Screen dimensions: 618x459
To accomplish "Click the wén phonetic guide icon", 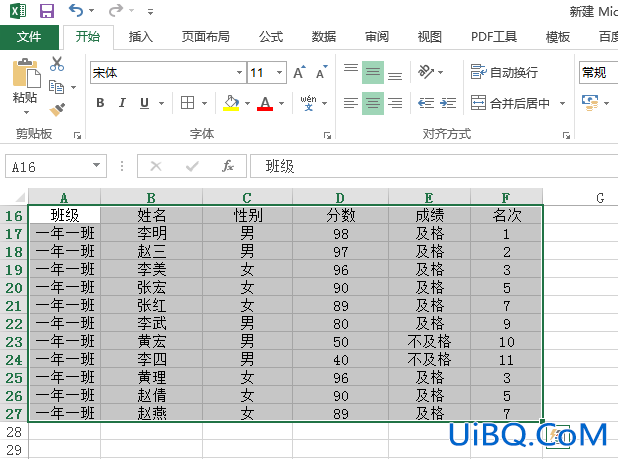I will 308,103.
